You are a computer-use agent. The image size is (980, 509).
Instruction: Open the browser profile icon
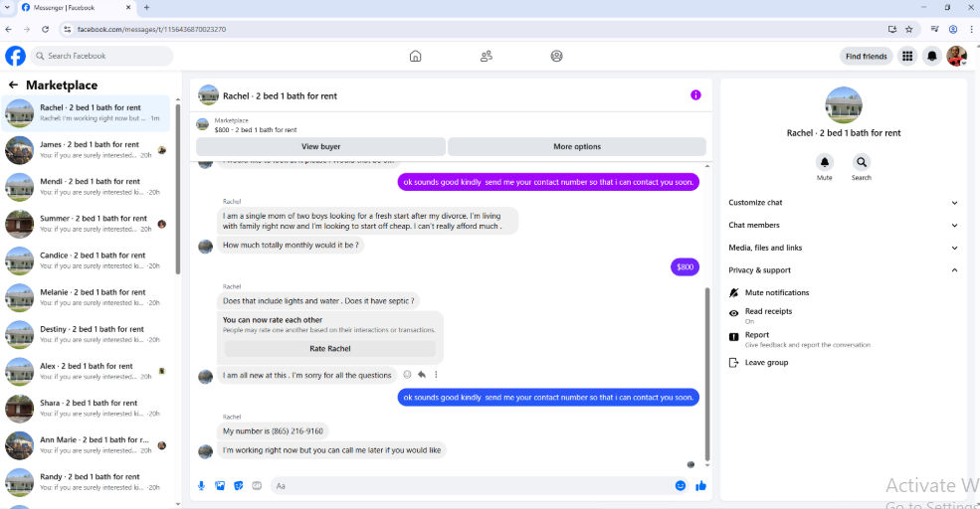coord(953,30)
